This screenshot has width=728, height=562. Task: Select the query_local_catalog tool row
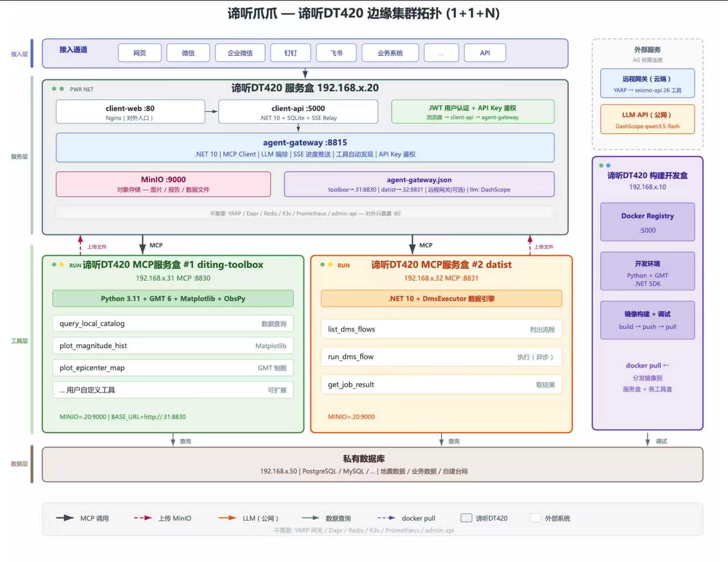coord(173,324)
